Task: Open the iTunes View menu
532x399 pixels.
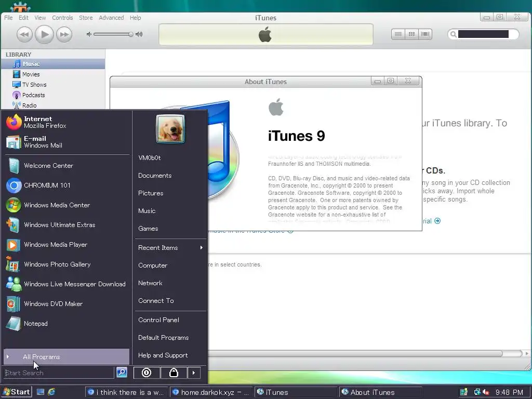Action: [x=40, y=18]
